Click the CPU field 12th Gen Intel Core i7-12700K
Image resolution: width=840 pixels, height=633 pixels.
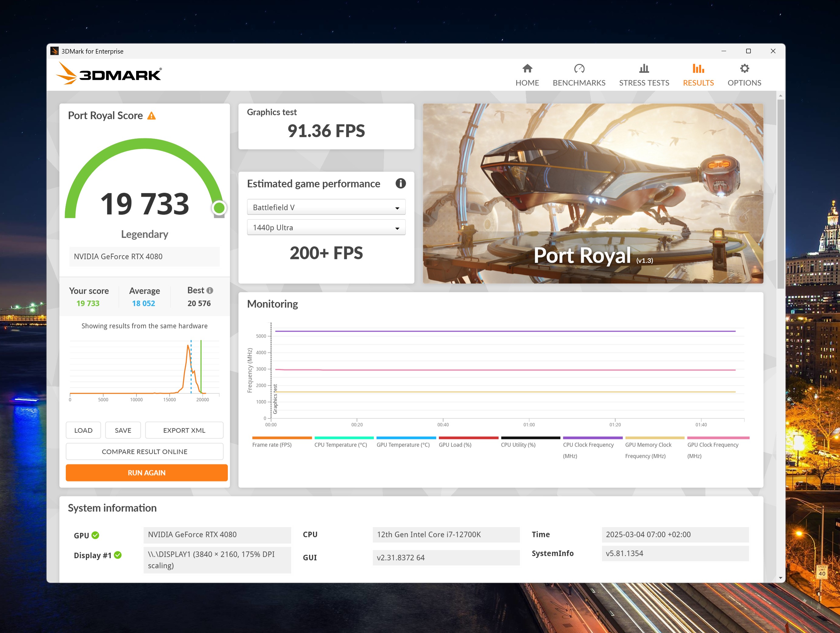click(x=446, y=535)
